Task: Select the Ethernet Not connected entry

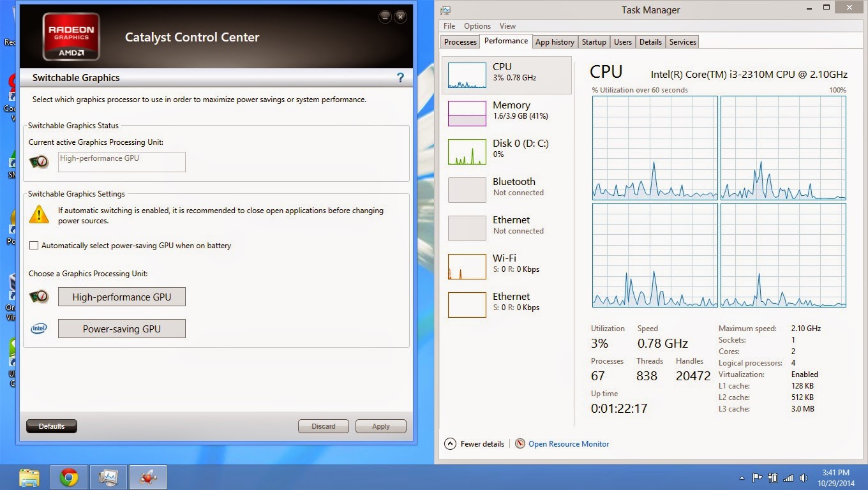Action: coord(507,228)
